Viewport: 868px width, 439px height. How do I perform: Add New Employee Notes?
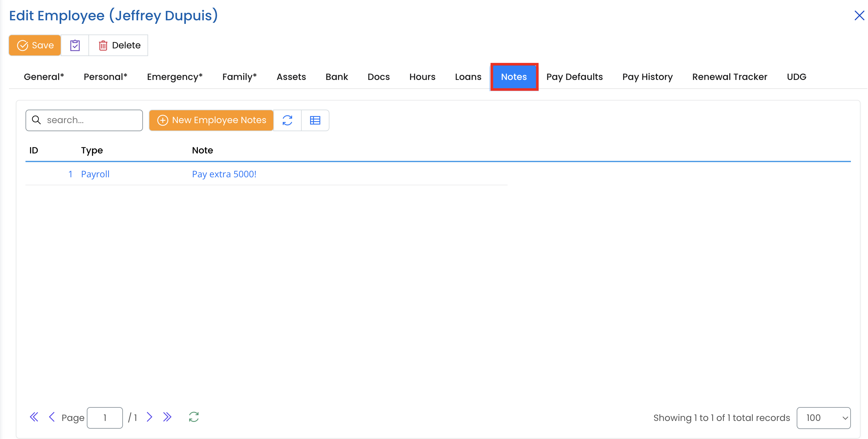pos(211,120)
